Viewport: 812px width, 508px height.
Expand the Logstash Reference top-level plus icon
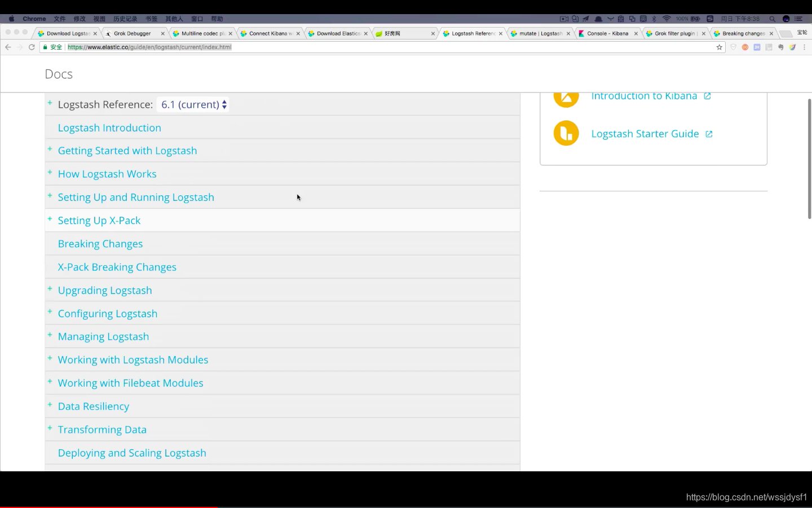point(50,103)
